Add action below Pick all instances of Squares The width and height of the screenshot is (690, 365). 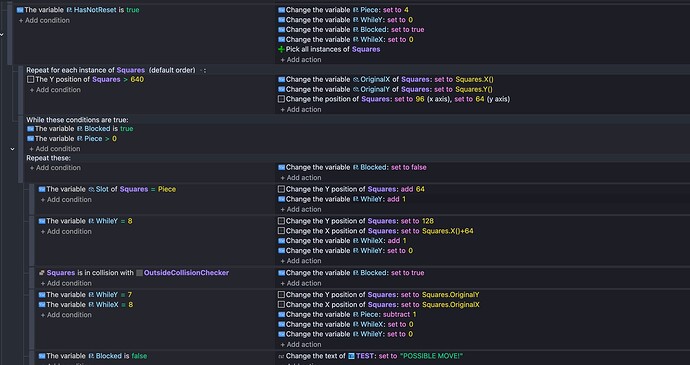click(x=301, y=59)
